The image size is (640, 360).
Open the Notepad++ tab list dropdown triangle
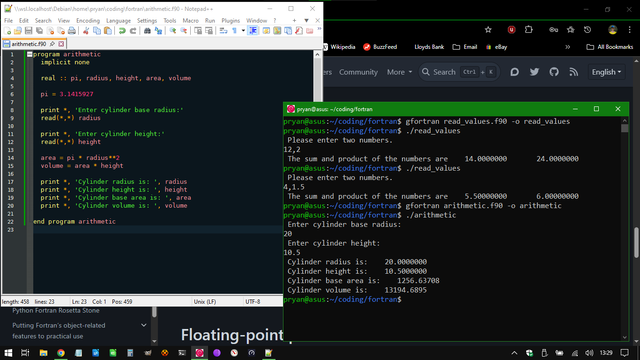click(x=306, y=20)
